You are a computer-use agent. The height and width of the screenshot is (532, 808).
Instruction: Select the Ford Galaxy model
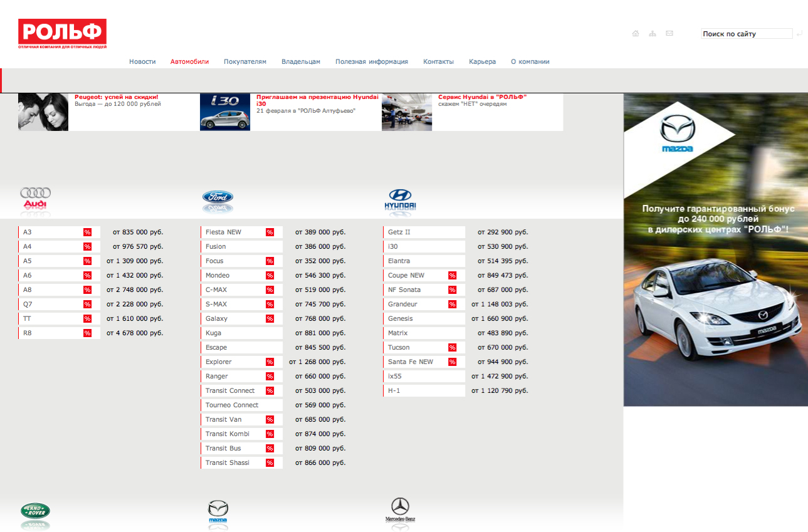click(241, 319)
